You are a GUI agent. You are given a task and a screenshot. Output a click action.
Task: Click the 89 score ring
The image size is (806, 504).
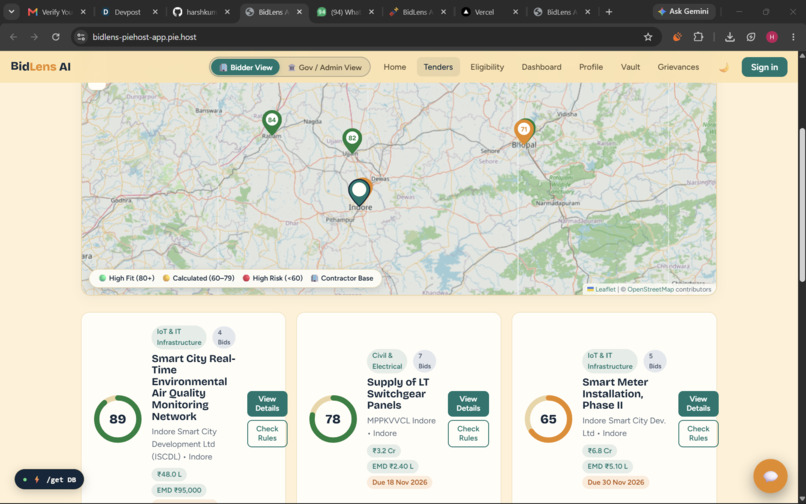[x=118, y=419]
